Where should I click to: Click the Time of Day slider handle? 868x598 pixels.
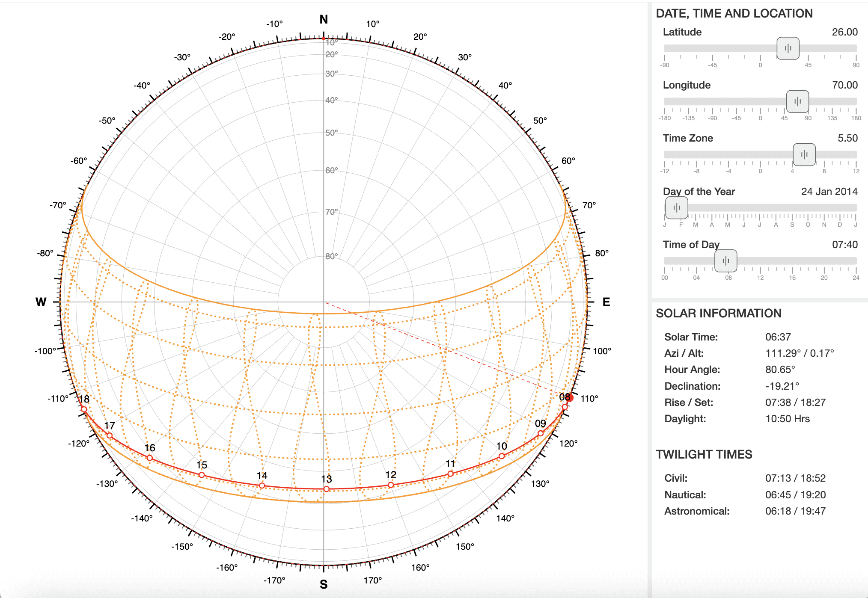click(725, 261)
